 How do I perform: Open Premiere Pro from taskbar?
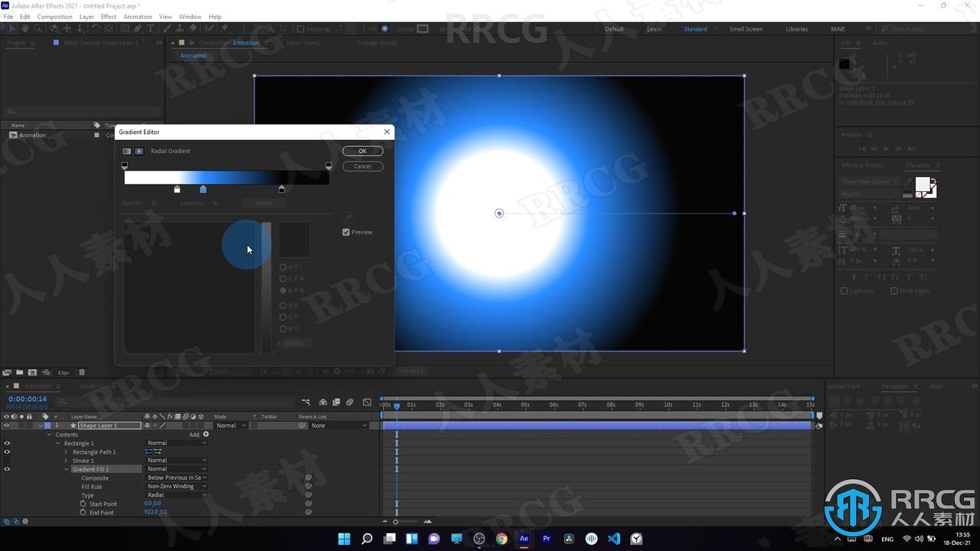pos(547,539)
